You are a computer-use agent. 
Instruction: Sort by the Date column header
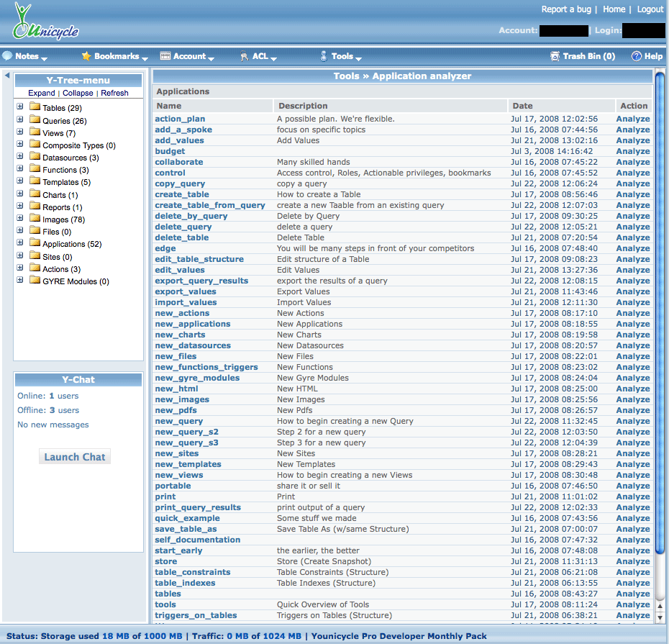pos(523,106)
